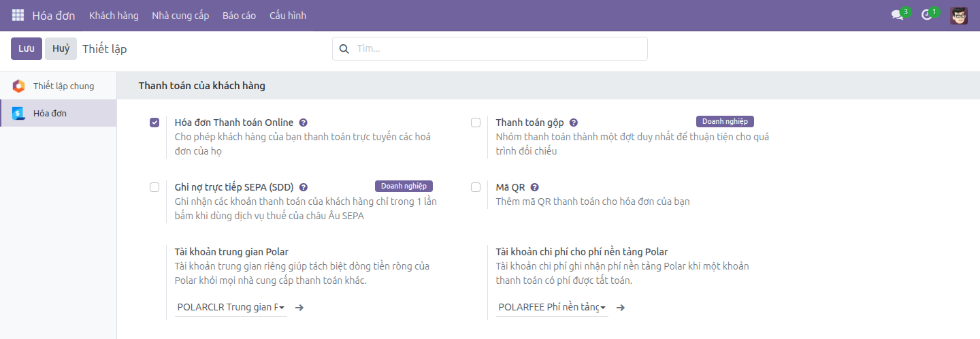Viewport: 980px width, 339px height.
Task: Click the Hóa đơn app title
Action: 54,15
